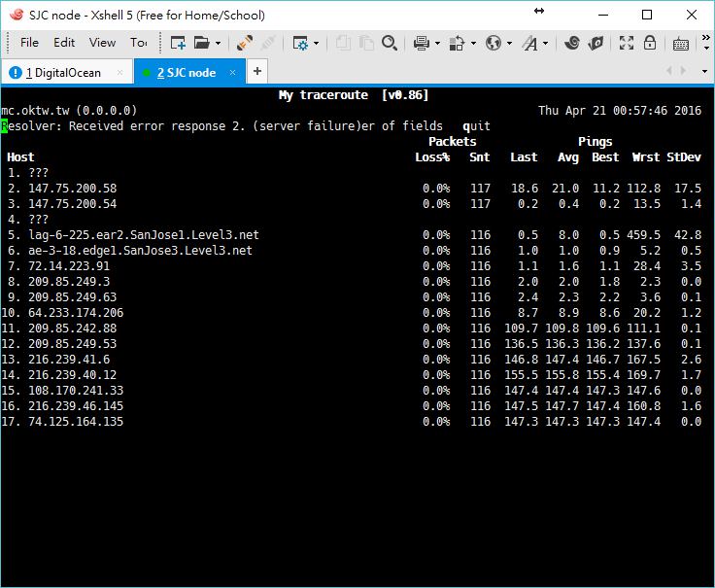Click the tab scroll right arrow
715x588 pixels.
(x=683, y=71)
